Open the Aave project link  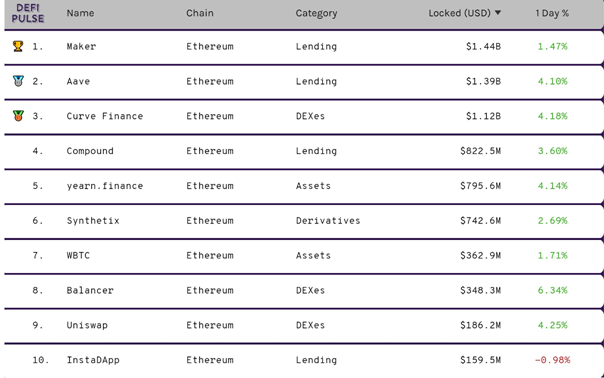pos(78,81)
